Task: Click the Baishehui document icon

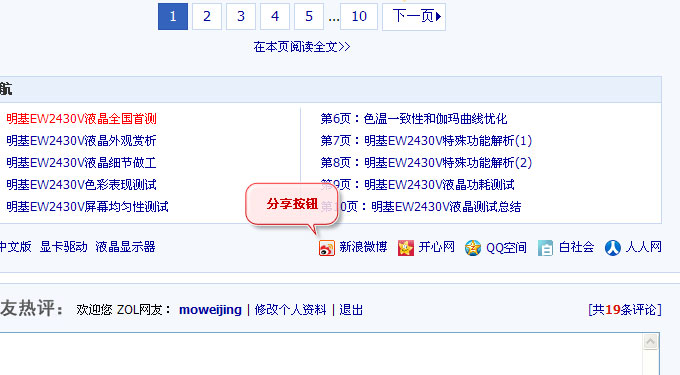Action: 545,248
